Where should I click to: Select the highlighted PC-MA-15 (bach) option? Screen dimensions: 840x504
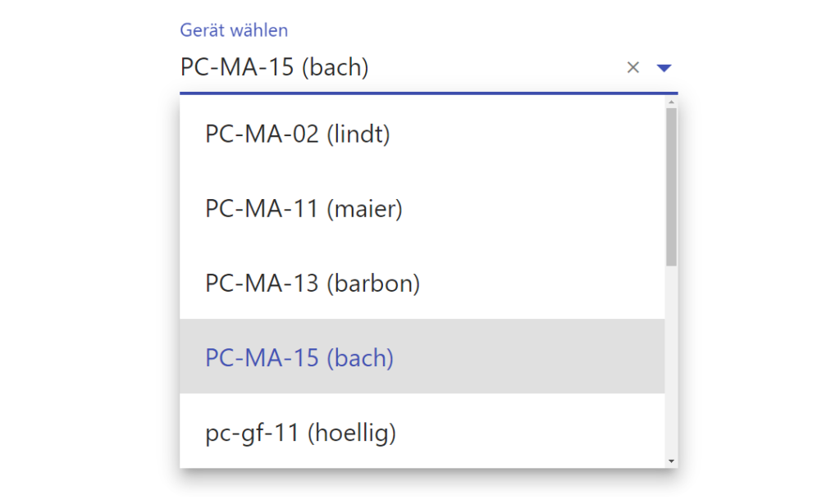point(299,358)
